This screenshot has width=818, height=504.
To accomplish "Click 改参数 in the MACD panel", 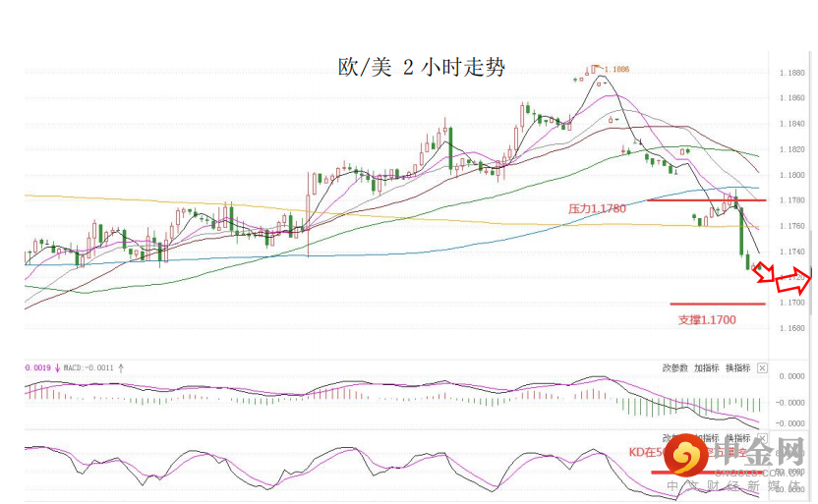I will click(675, 368).
